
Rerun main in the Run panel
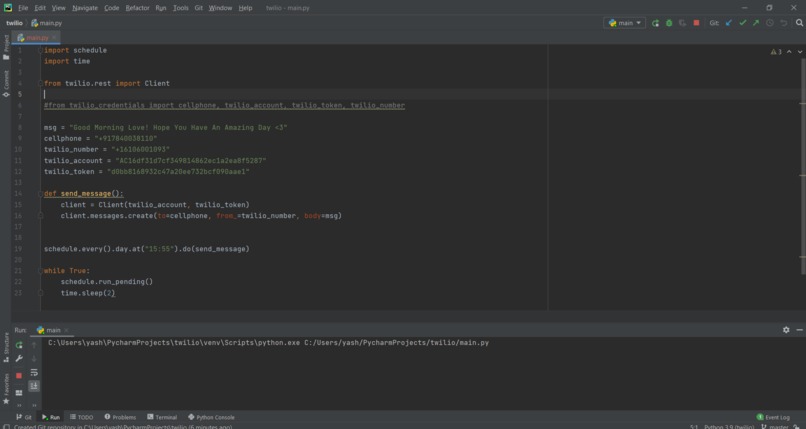[19, 345]
